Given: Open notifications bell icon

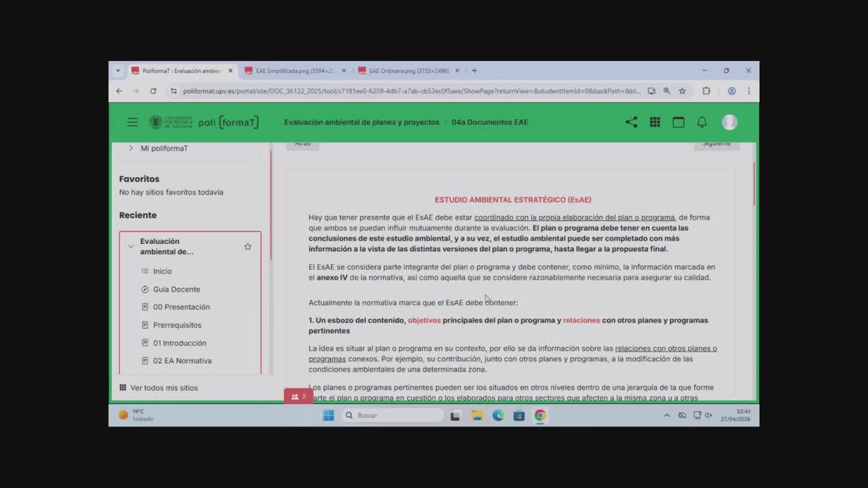Looking at the screenshot, I should pyautogui.click(x=702, y=122).
